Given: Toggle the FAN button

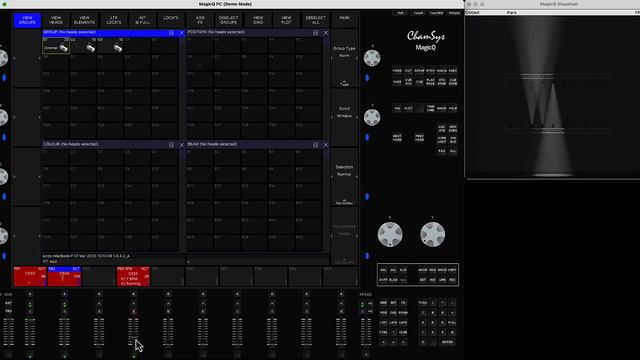Looking at the screenshot, I should [442, 151].
